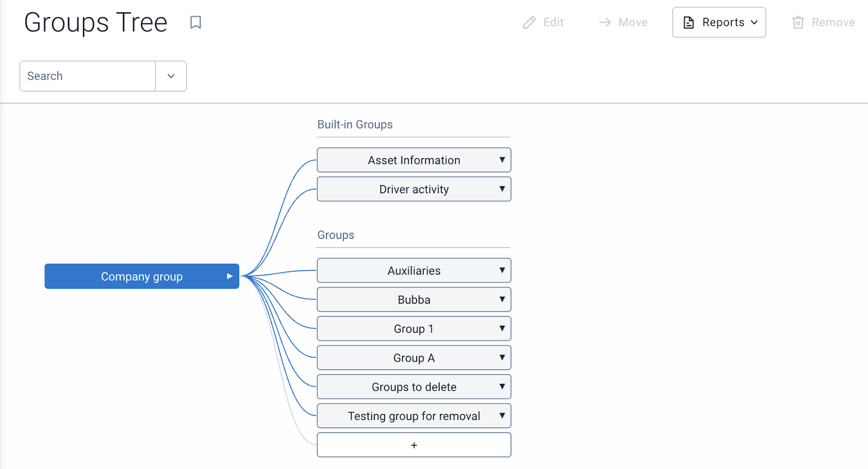Expand the Auxiliaries group arrow

click(502, 270)
